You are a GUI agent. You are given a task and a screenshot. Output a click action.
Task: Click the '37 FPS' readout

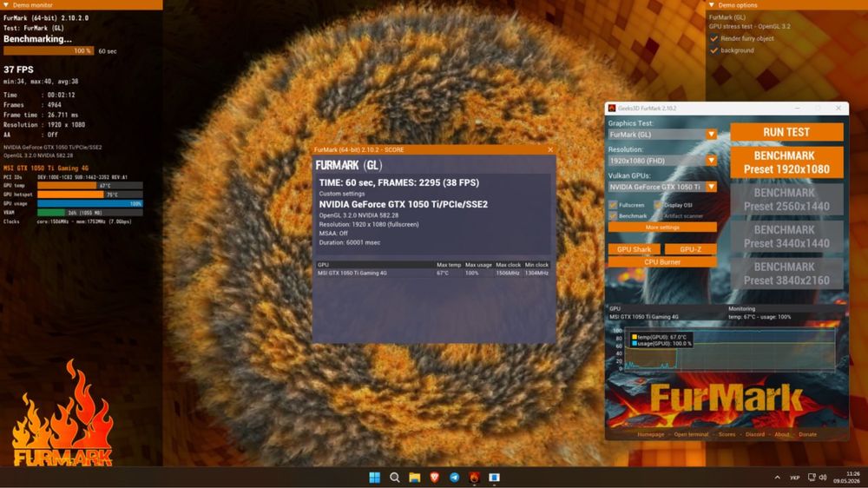click(18, 69)
